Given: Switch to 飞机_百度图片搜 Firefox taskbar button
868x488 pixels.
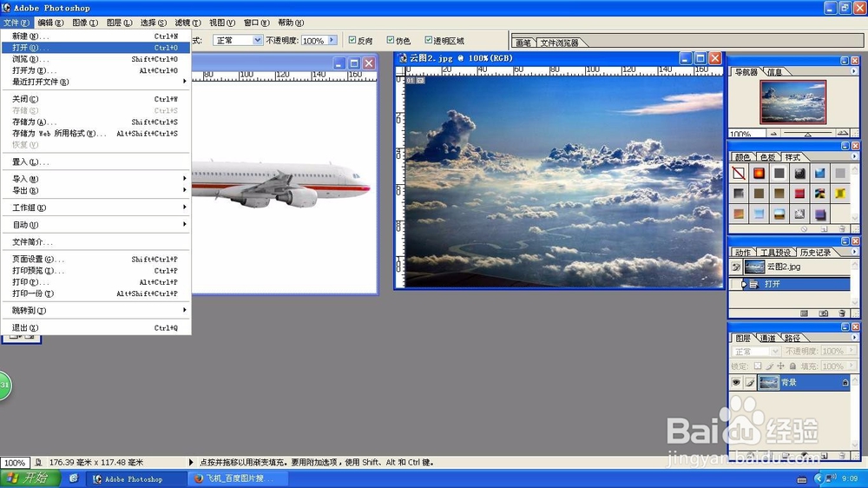Looking at the screenshot, I should pyautogui.click(x=238, y=478).
